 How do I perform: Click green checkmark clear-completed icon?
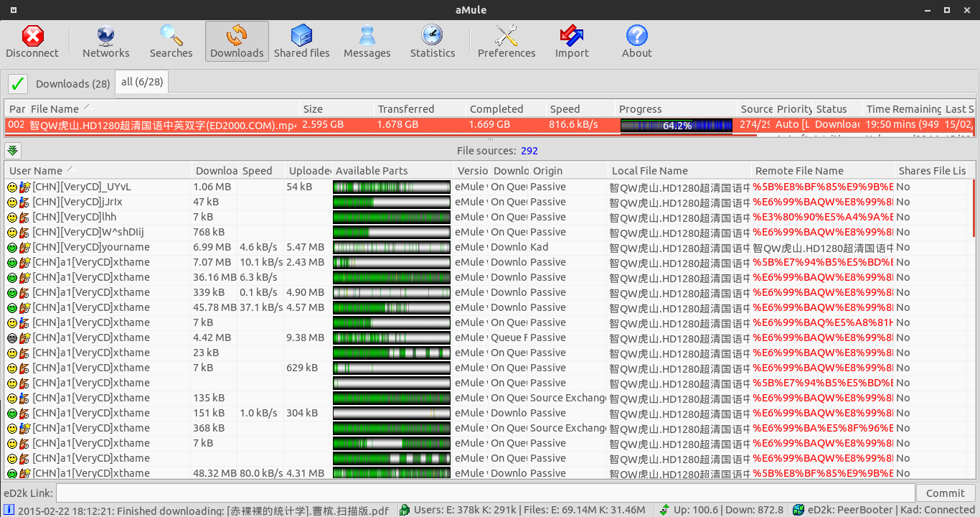(18, 83)
